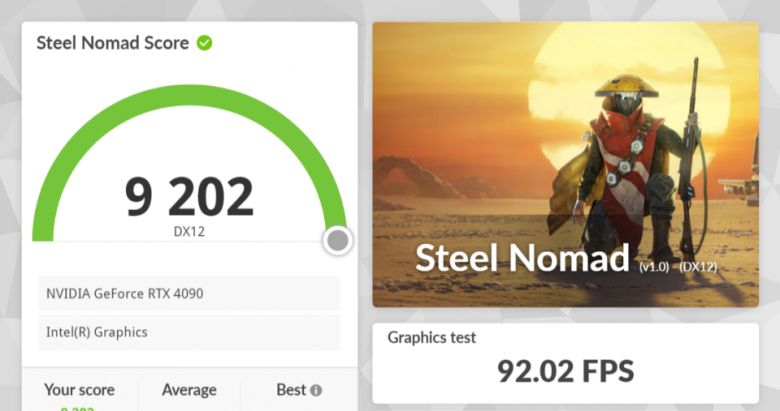Screen dimensions: 780x411
Task: Select the NVIDIA GeForce RTX 4090 row
Action: (189, 294)
